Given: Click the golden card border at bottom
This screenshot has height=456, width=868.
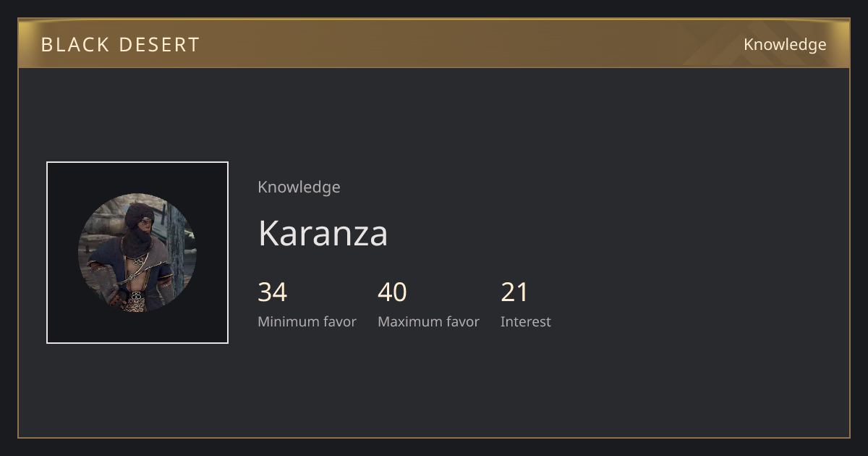Looking at the screenshot, I should coord(434,437).
